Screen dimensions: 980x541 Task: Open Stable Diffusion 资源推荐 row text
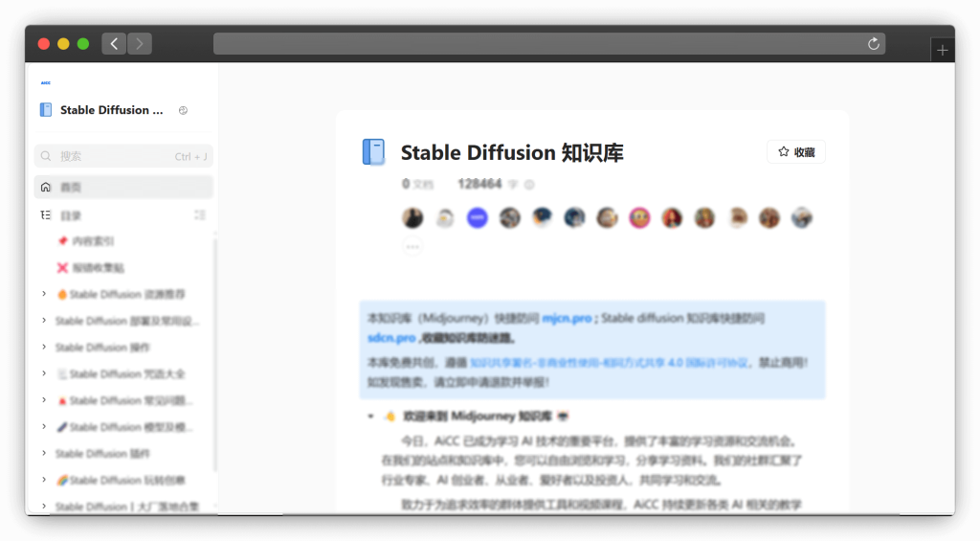(127, 294)
